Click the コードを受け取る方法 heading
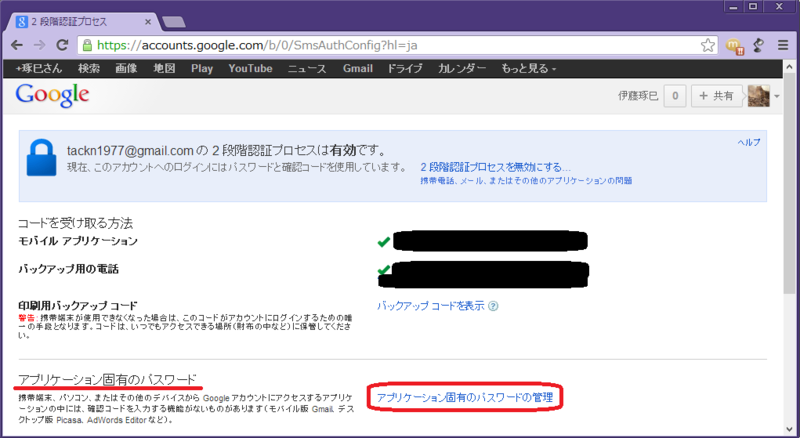This screenshot has height=438, width=800. [x=76, y=223]
